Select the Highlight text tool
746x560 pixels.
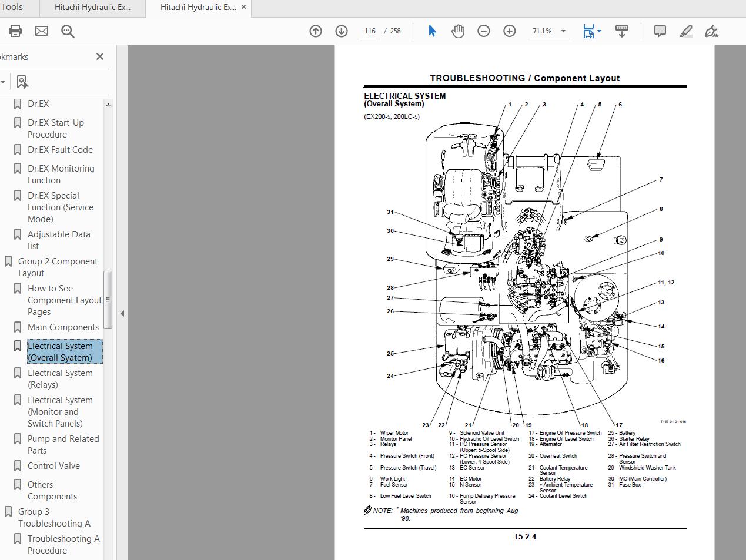tap(685, 31)
